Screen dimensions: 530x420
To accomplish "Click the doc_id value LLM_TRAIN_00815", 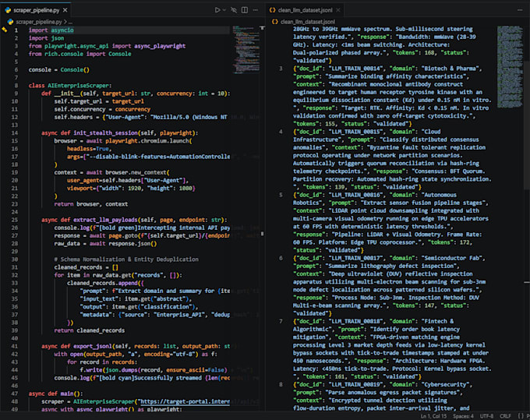I will coord(355,132).
